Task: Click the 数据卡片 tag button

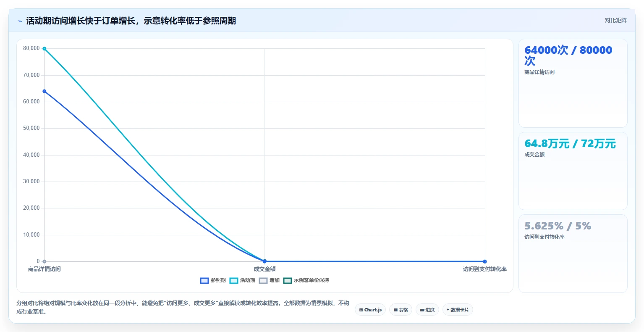Action: point(458,310)
